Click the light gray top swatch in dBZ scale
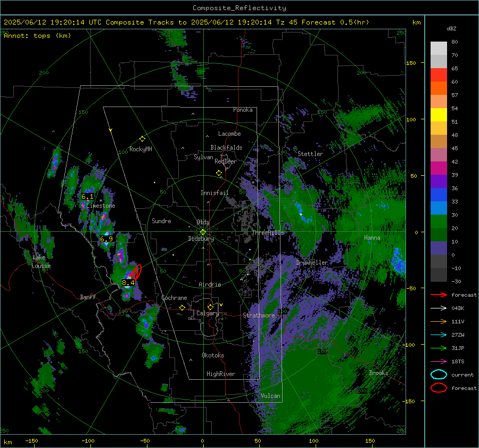Screen dimensions: 479x448 pyautogui.click(x=439, y=48)
